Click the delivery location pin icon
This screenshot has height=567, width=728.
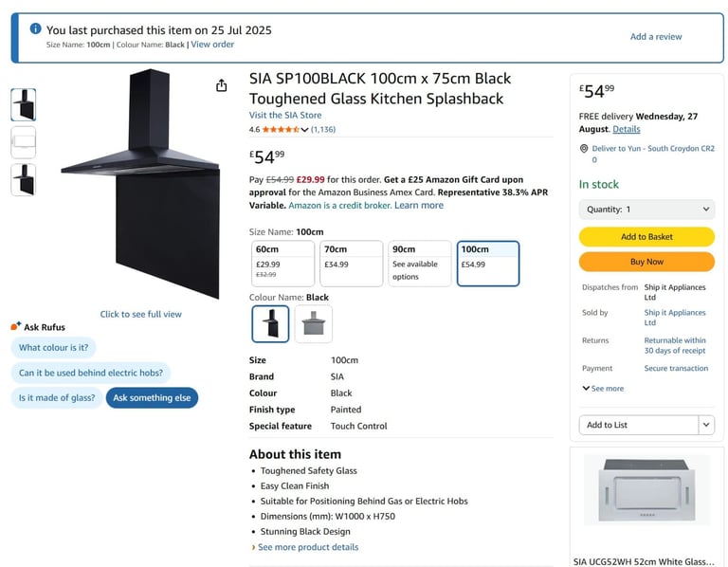(584, 149)
